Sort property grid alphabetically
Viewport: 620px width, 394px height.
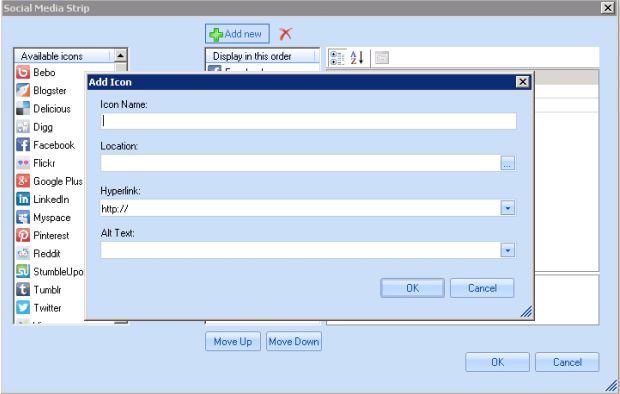(357, 58)
